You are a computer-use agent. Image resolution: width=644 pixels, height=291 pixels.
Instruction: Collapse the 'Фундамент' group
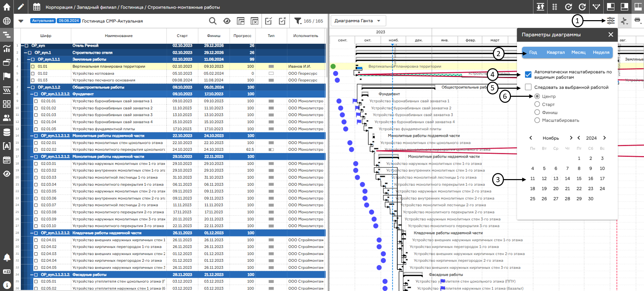pos(32,94)
